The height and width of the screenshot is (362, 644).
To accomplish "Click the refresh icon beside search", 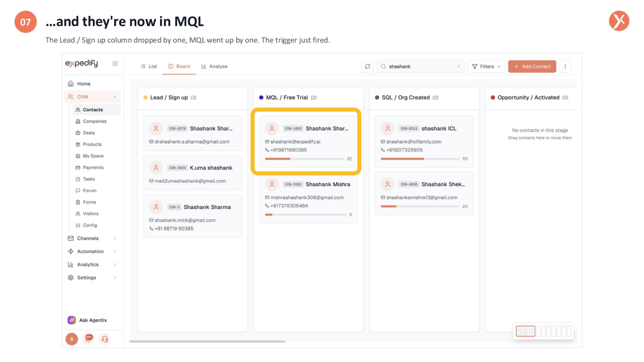I will [x=367, y=66].
